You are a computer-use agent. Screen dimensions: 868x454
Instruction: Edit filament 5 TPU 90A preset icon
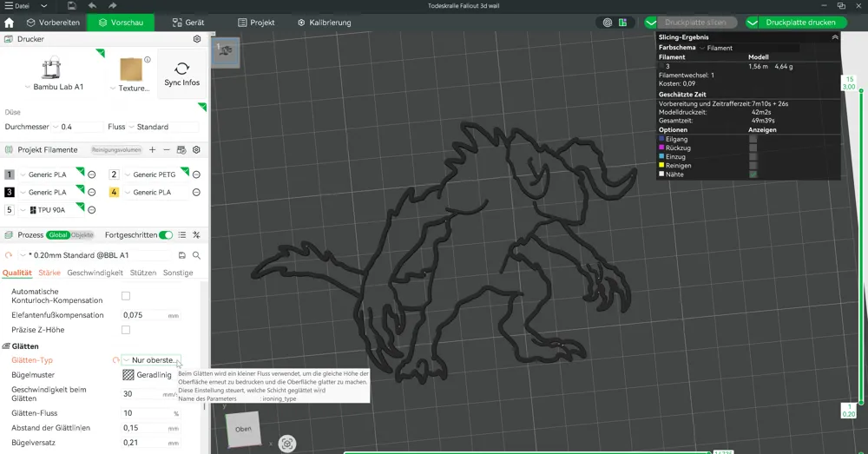92,210
